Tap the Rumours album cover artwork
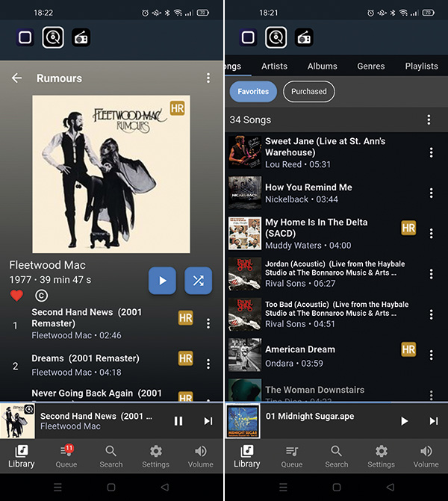The height and width of the screenshot is (501, 448). tap(111, 174)
